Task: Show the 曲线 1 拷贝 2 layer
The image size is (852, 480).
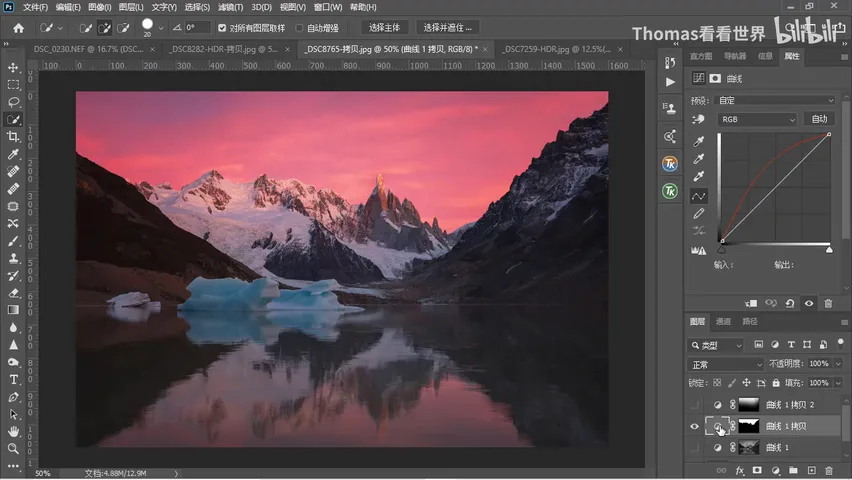Action: point(694,405)
